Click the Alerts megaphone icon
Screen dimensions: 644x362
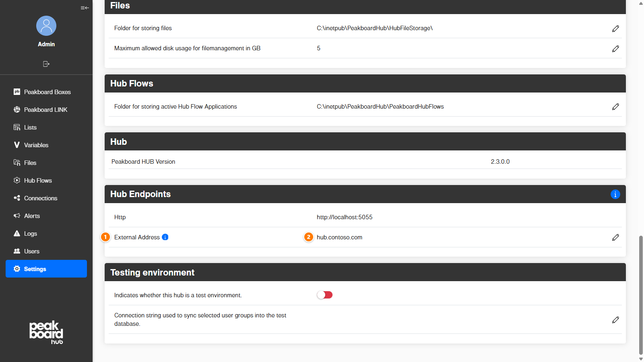(17, 216)
